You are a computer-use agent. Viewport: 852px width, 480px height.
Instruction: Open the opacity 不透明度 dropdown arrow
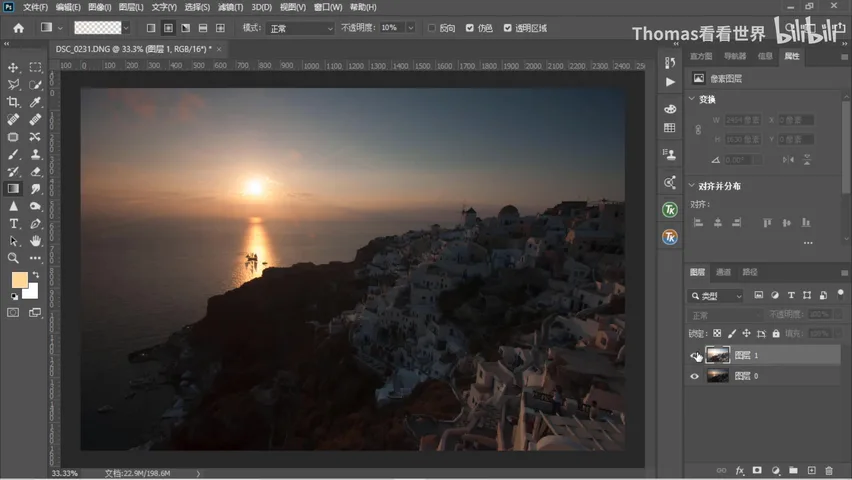tap(411, 28)
